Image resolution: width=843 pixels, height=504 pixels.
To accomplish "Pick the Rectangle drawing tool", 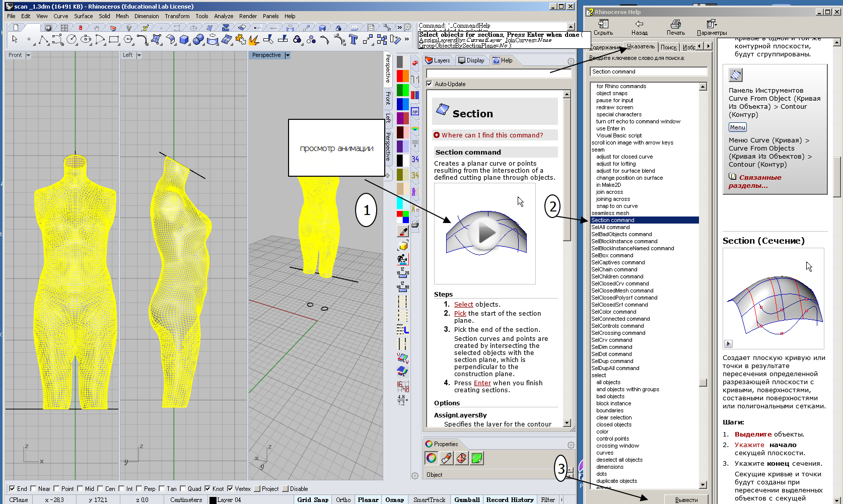I will (x=114, y=39).
